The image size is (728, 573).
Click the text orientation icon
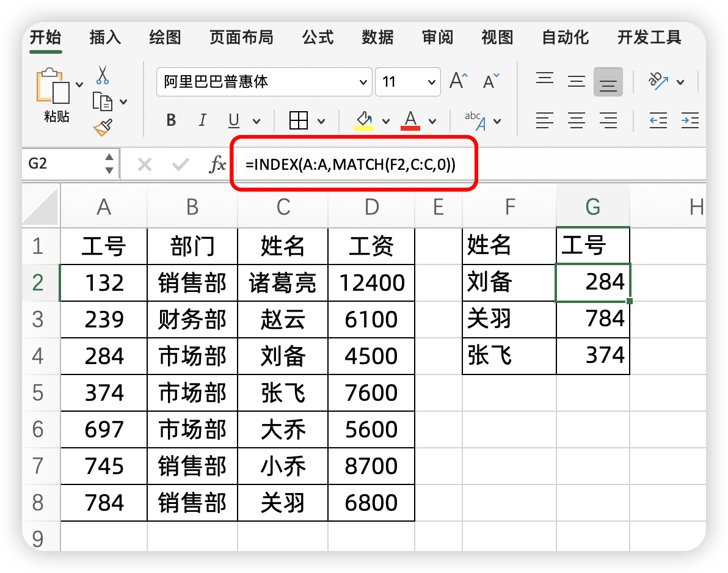point(658,82)
